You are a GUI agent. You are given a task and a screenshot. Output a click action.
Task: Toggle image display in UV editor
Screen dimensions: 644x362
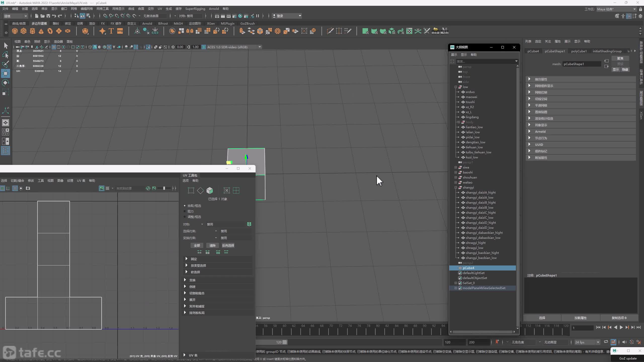[x=102, y=188]
